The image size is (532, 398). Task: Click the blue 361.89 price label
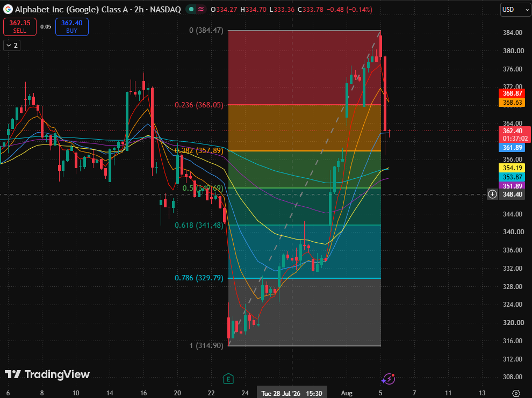pyautogui.click(x=512, y=148)
